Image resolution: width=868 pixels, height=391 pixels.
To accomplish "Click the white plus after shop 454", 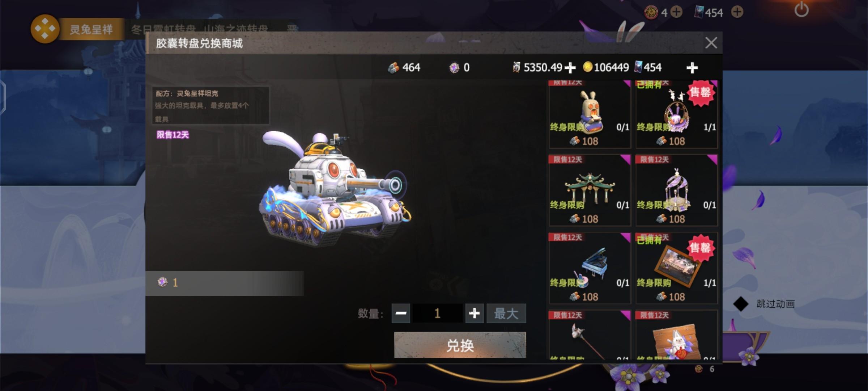I will 692,68.
